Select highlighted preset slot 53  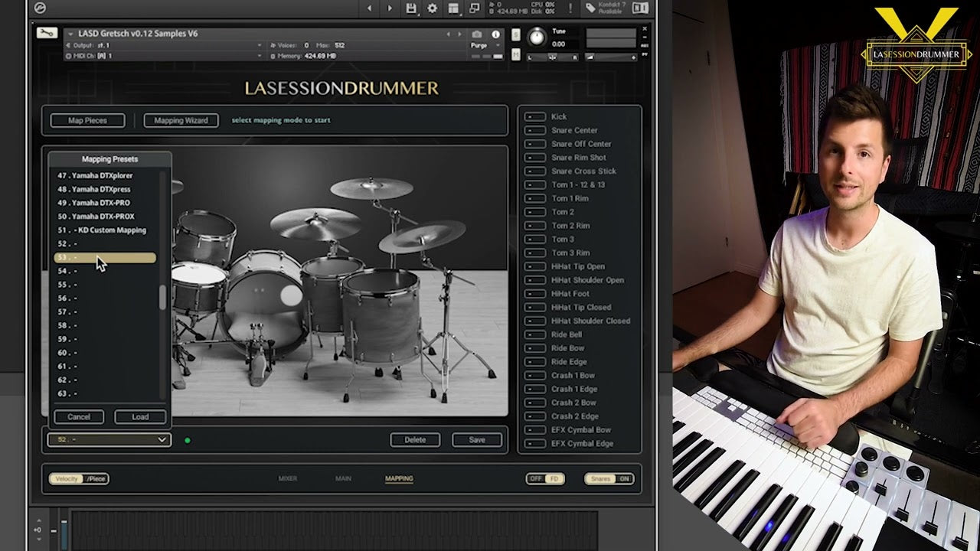click(106, 258)
